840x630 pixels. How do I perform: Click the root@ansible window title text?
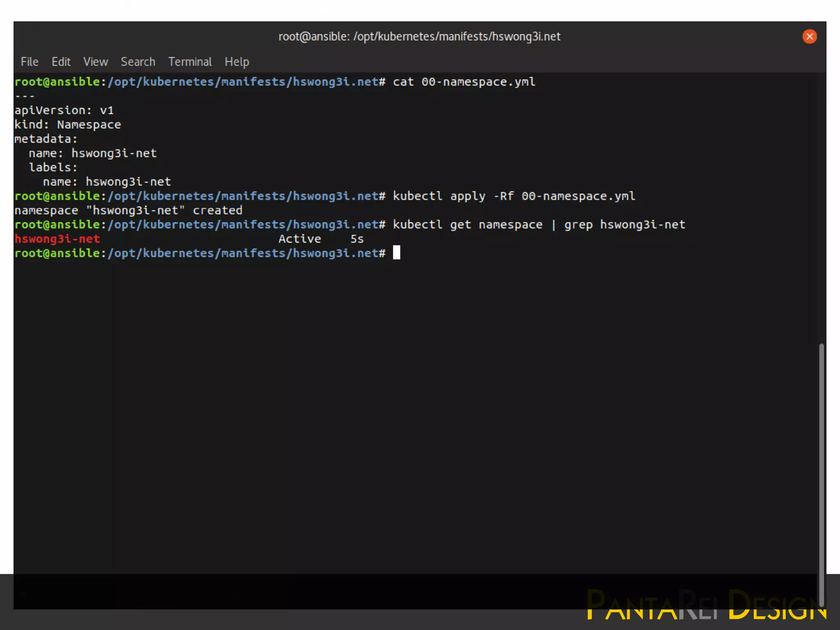pyautogui.click(x=419, y=37)
